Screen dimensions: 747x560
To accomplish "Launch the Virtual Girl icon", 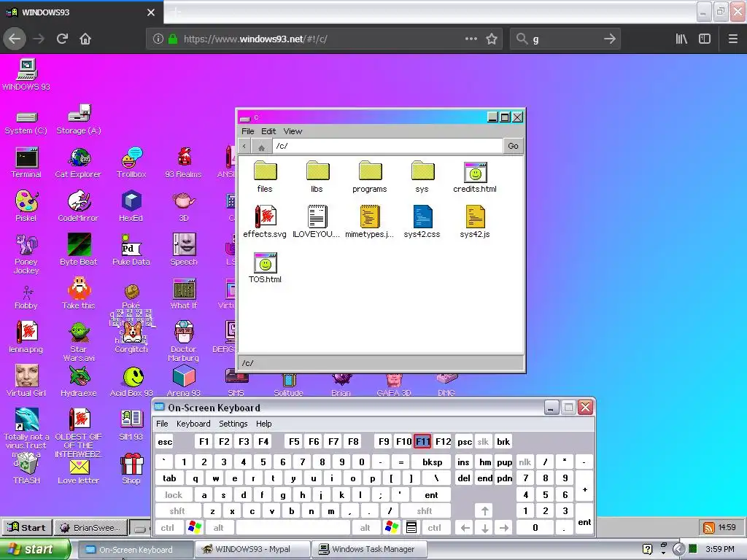I will (26, 381).
